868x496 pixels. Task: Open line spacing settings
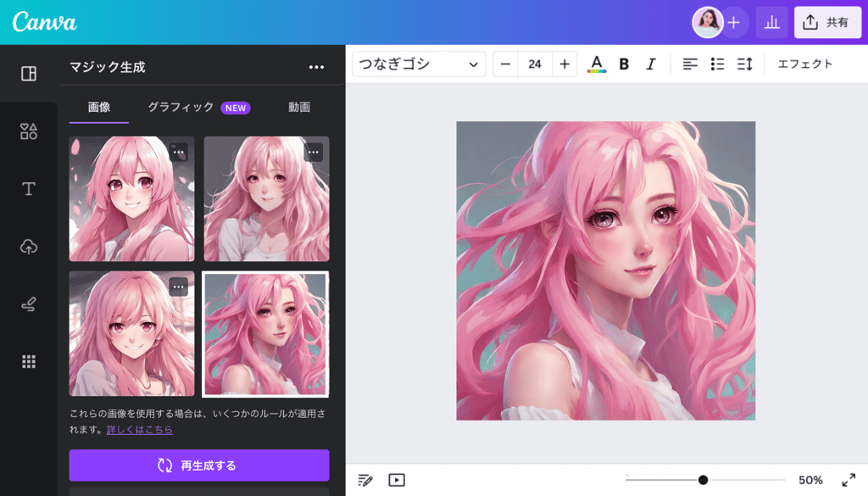tap(744, 64)
